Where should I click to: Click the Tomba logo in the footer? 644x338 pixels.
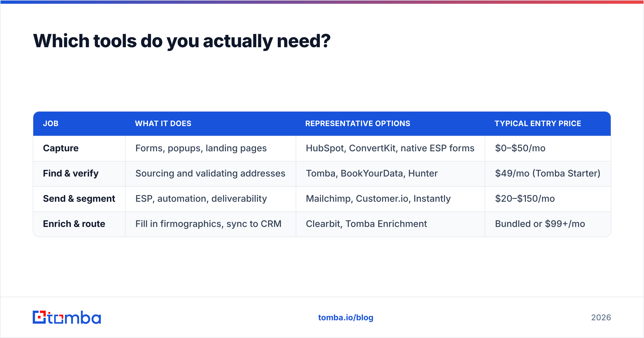[67, 317]
